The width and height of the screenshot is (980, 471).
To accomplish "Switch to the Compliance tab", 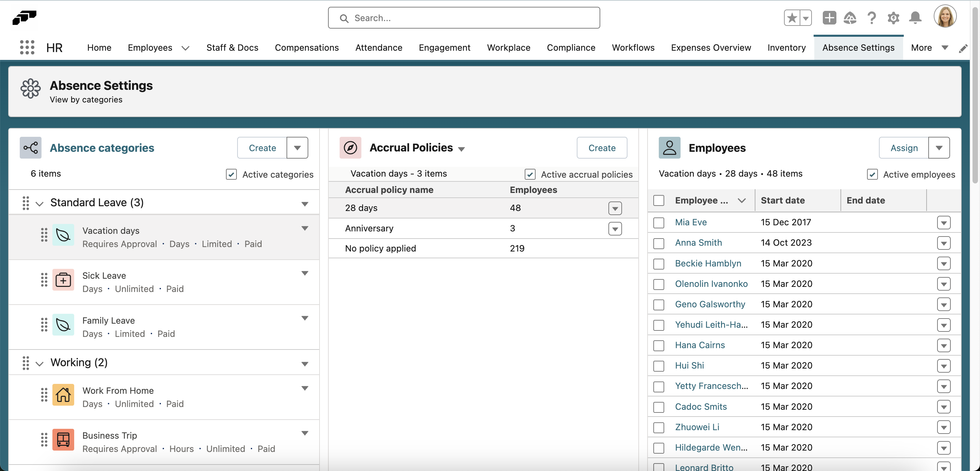I will (x=571, y=48).
